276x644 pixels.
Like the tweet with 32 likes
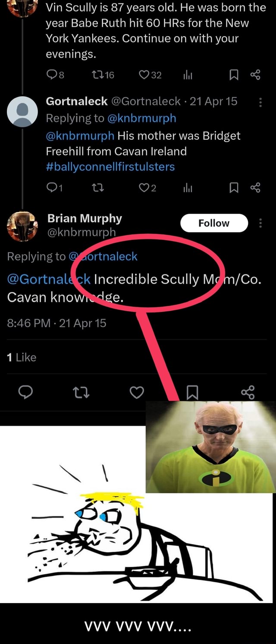[x=143, y=75]
